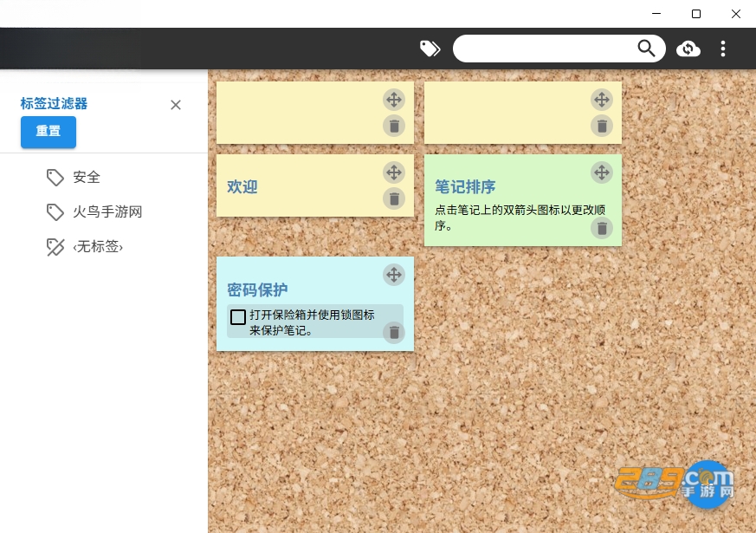Open the three-dot more options menu
This screenshot has height=533, width=756.
723,49
